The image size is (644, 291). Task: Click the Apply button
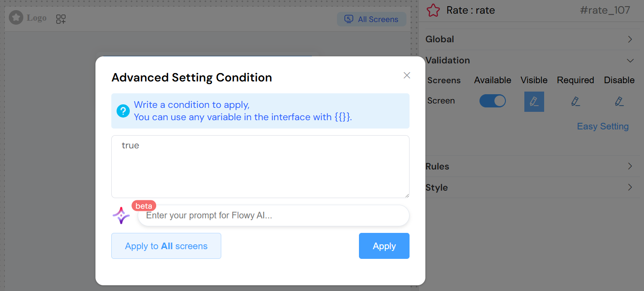(384, 246)
